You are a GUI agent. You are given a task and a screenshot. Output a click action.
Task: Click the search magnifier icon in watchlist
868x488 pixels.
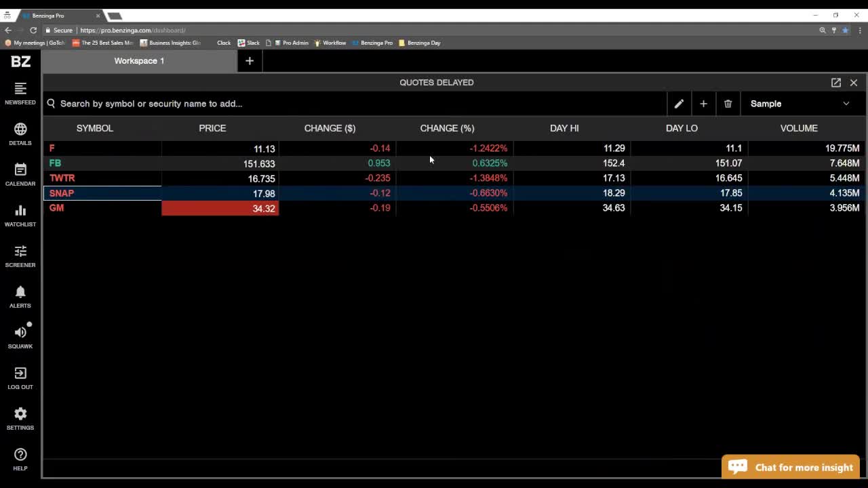pyautogui.click(x=51, y=104)
